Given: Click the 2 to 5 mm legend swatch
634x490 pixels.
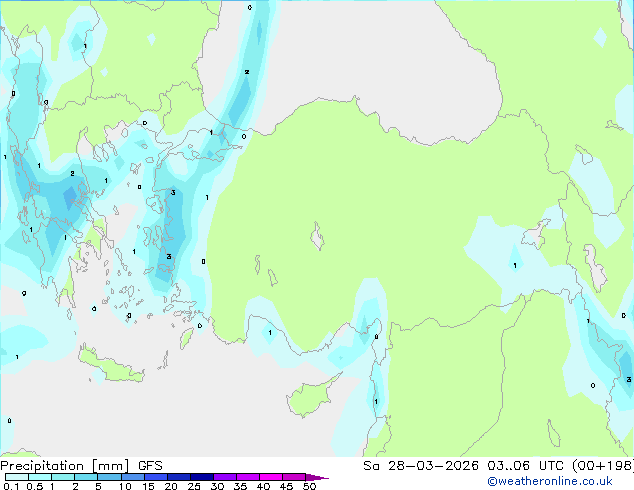Looking at the screenshot, I should tap(86, 477).
